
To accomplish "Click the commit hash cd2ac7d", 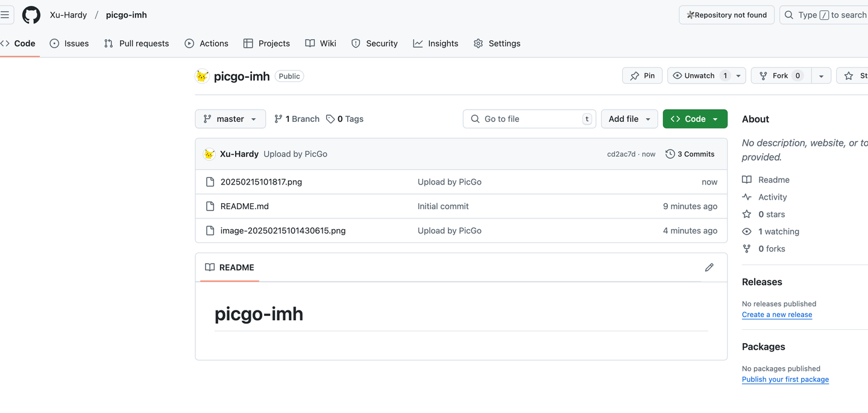I will point(621,154).
